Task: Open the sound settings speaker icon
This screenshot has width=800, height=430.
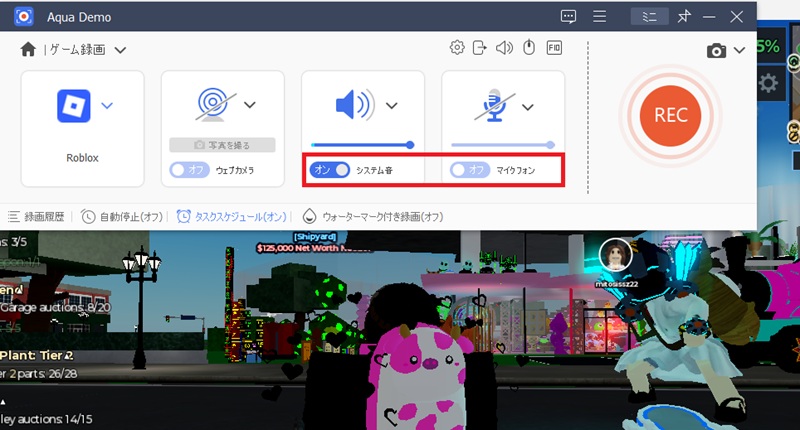Action: click(504, 48)
